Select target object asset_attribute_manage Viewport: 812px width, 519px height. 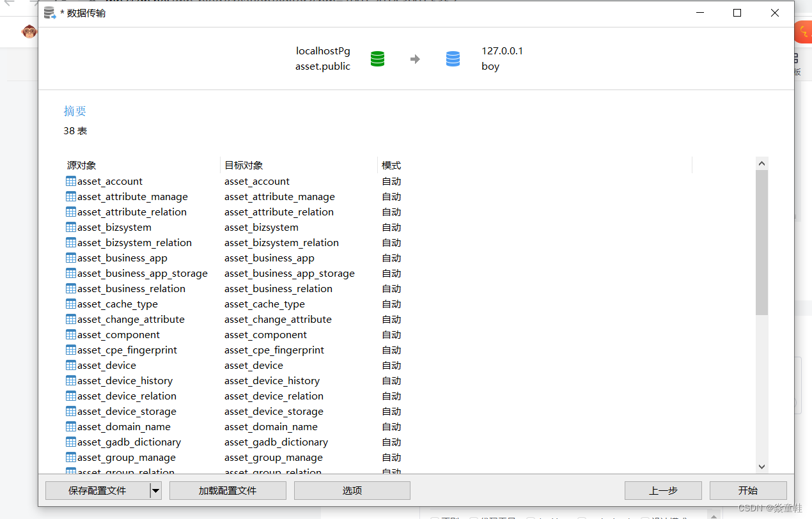point(279,197)
